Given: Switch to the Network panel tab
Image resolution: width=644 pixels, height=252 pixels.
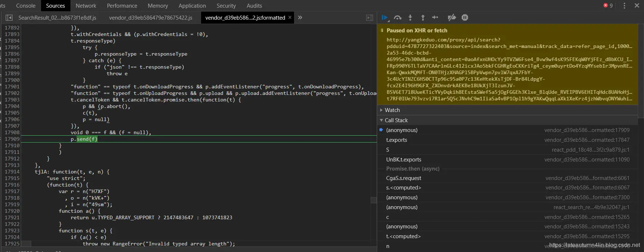Looking at the screenshot, I should point(86,6).
